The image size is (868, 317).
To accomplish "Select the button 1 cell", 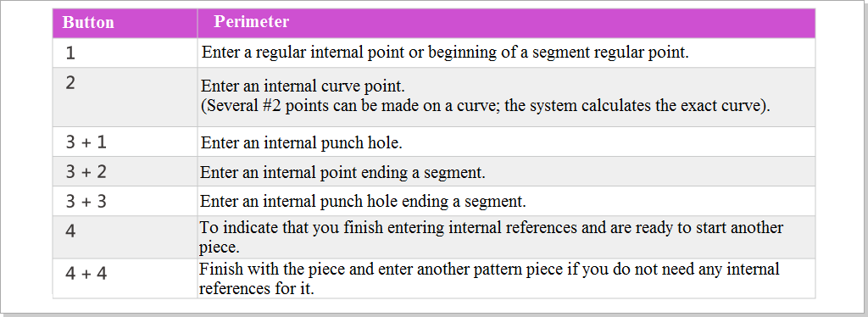I will click(125, 53).
